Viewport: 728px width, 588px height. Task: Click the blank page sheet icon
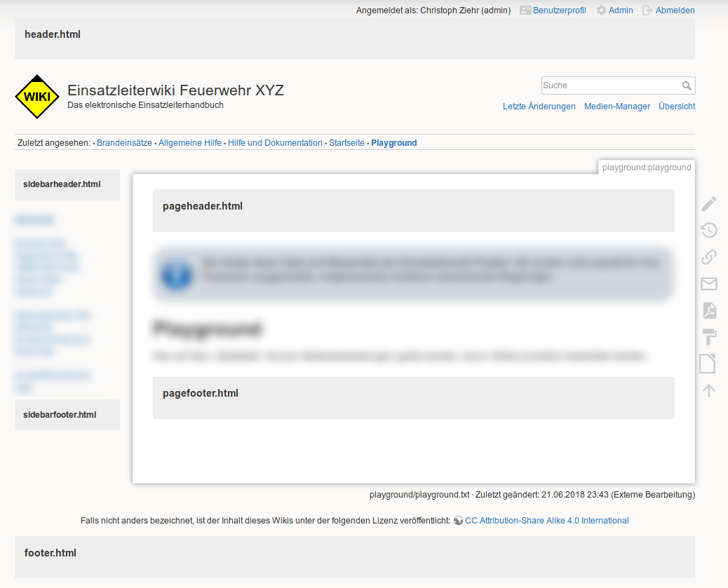709,364
